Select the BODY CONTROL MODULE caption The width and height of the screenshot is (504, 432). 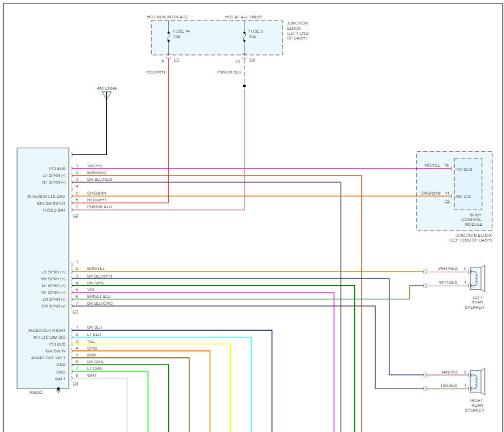point(472,220)
